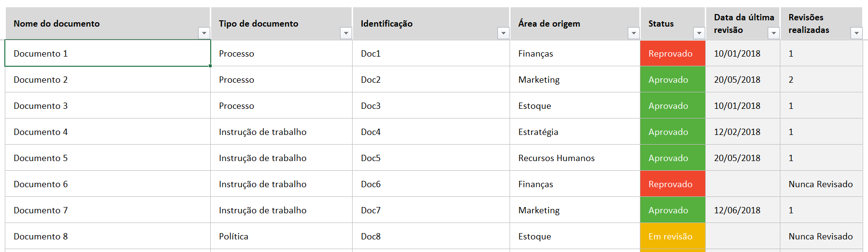Select the Documento 1 cell
This screenshot has width=868, height=252.
[x=108, y=53]
